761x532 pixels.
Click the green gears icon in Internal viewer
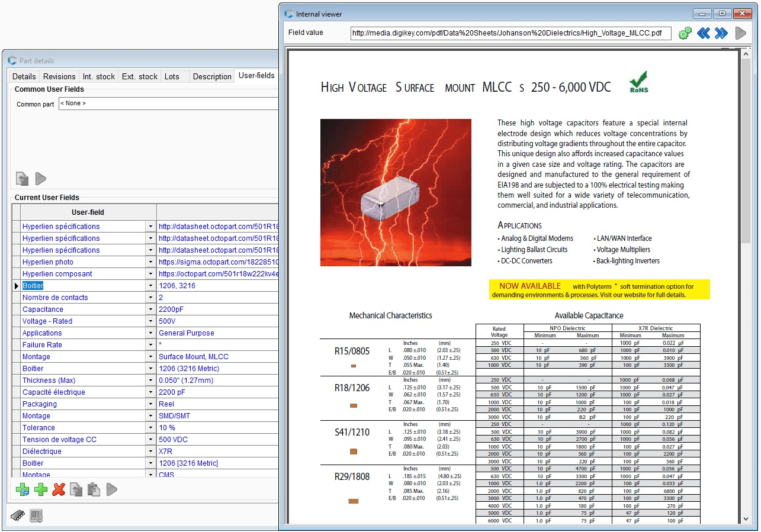(x=685, y=33)
